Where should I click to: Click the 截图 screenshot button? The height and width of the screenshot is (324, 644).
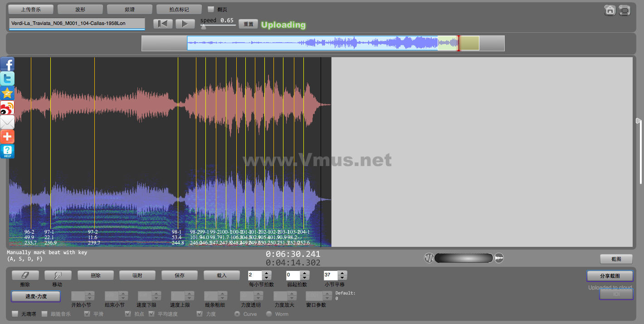616,259
